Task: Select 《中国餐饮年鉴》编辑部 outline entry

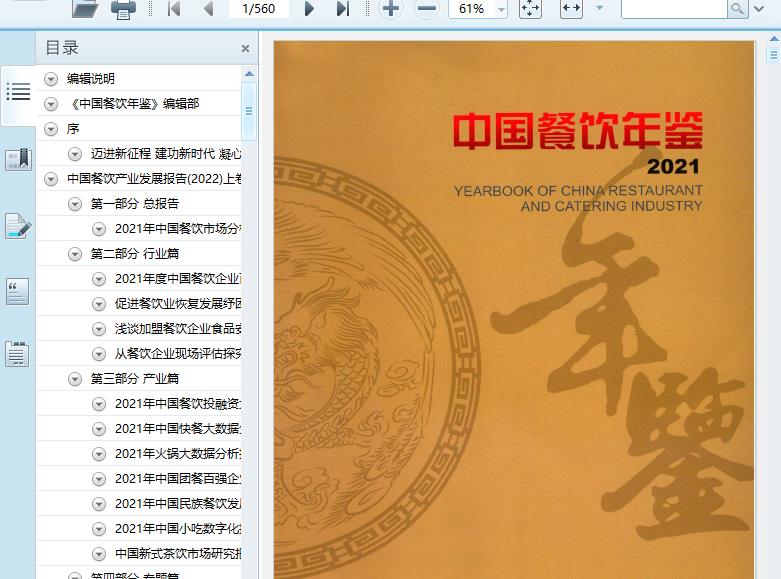Action: 133,104
